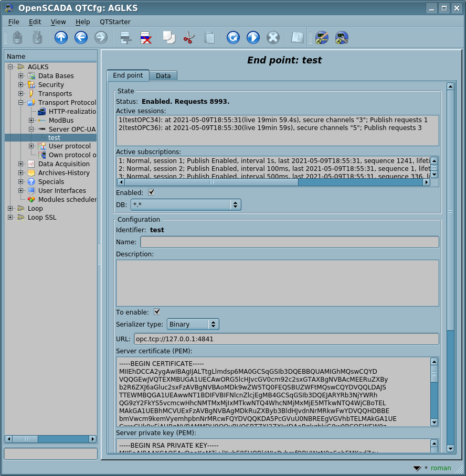This screenshot has height=476, width=466.
Task: Click the navigation tree horizontal scrollbar
Action: point(51,439)
